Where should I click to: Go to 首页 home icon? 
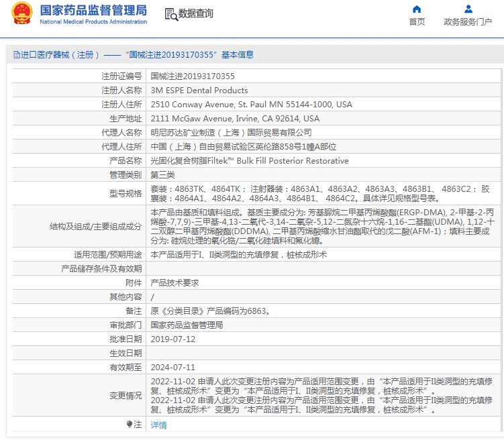[417, 9]
